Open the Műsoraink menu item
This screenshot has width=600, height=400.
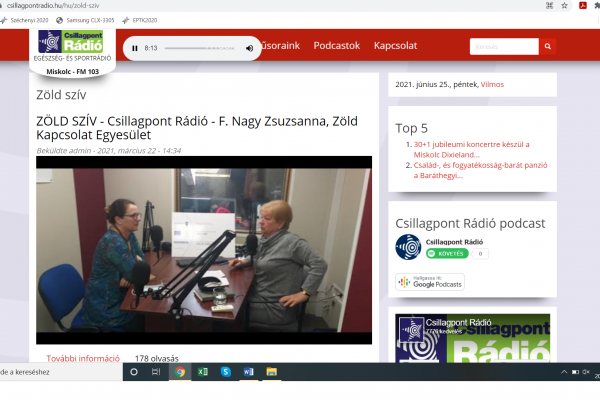pyautogui.click(x=280, y=46)
